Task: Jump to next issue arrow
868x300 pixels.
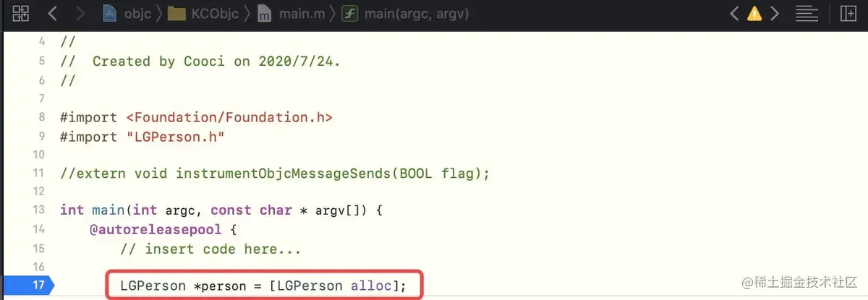Action: coord(775,13)
